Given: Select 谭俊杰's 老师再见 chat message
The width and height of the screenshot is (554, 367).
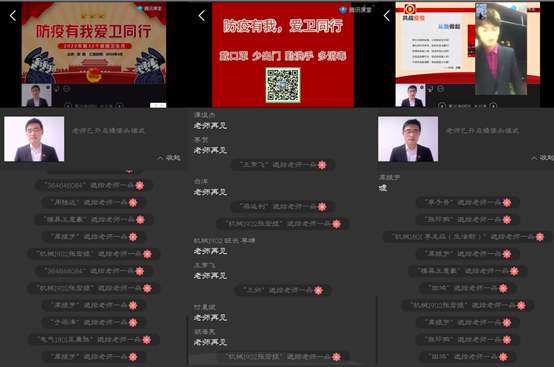Looking at the screenshot, I should (x=210, y=125).
